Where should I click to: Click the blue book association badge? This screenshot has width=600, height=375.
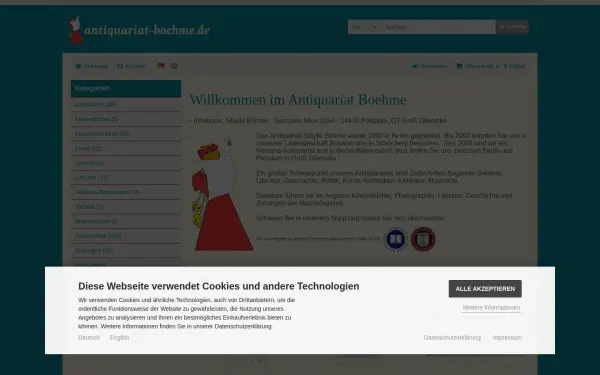[396, 239]
